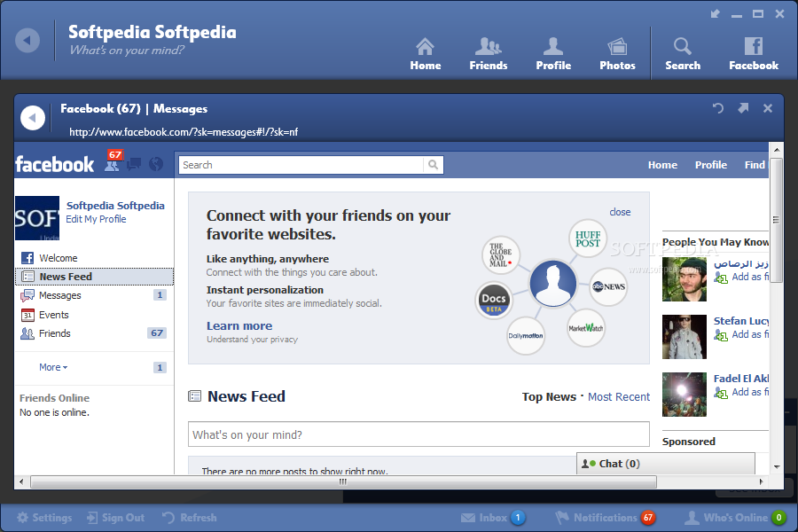Open Photos in the top toolbar
The height and width of the screenshot is (532, 798).
(617, 54)
